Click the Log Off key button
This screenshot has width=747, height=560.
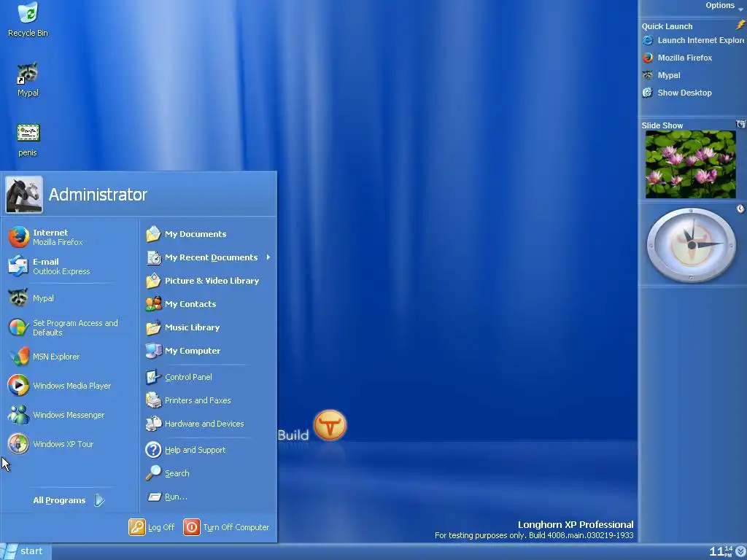pyautogui.click(x=136, y=527)
